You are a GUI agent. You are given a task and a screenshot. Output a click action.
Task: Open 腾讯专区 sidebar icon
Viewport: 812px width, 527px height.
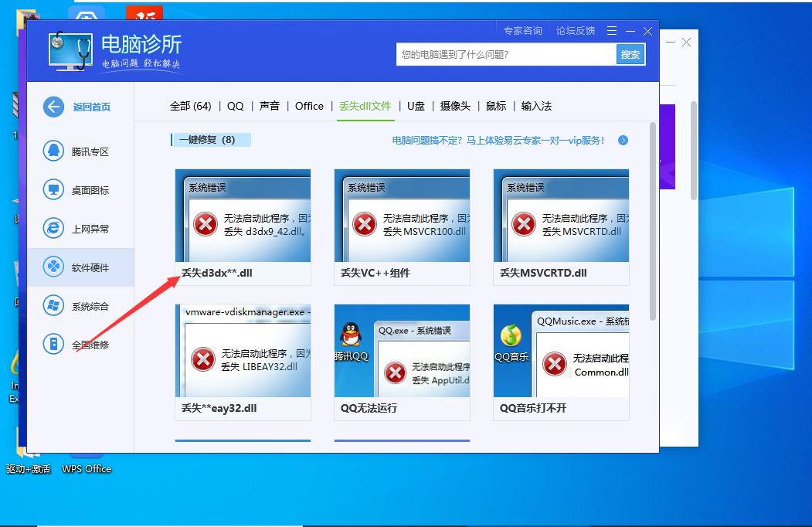pyautogui.click(x=53, y=151)
